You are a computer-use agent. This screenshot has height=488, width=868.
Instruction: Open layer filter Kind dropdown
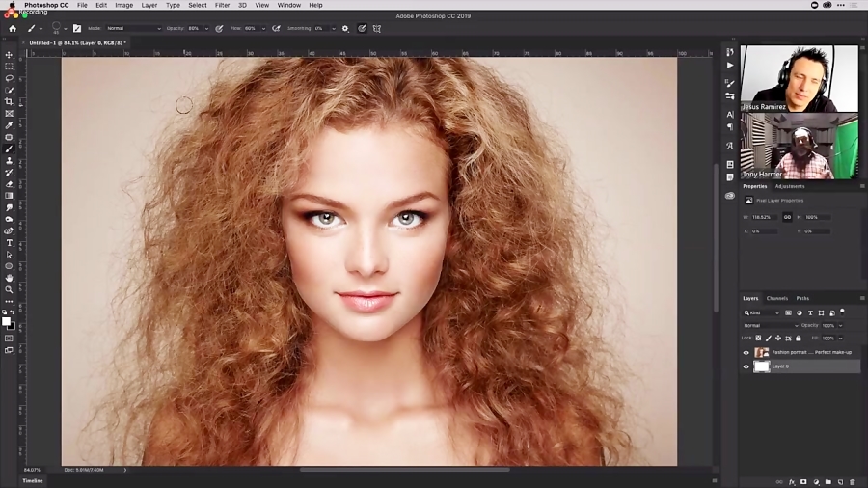click(762, 312)
